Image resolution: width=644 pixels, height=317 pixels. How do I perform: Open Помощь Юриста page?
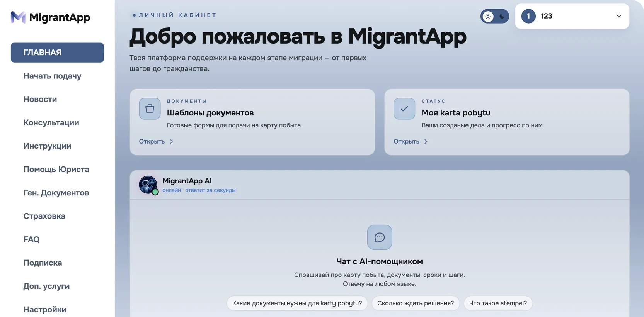click(56, 170)
